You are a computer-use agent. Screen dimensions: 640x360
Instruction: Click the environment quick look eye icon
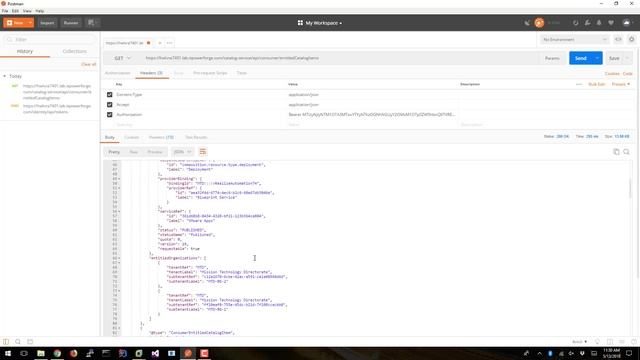[x=618, y=40]
